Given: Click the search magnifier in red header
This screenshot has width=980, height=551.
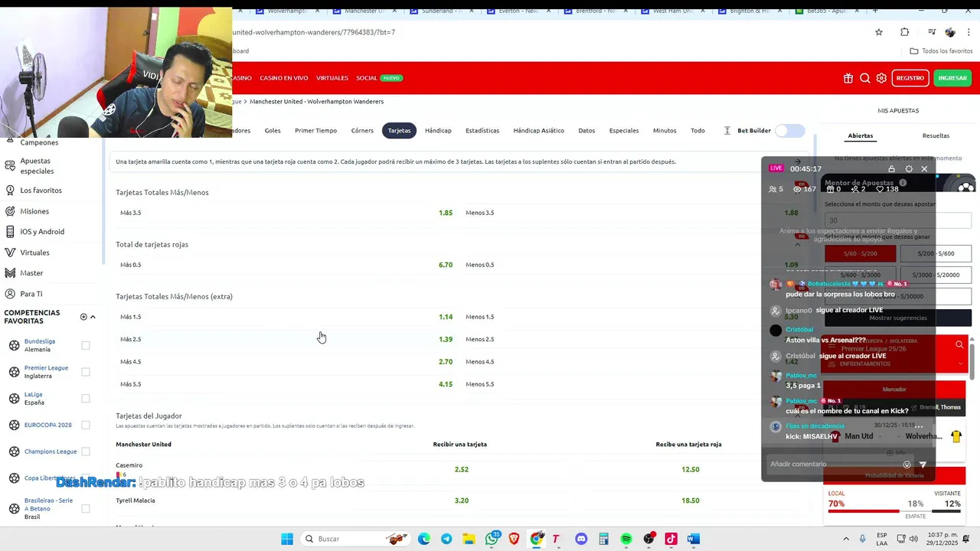Looking at the screenshot, I should click(865, 78).
